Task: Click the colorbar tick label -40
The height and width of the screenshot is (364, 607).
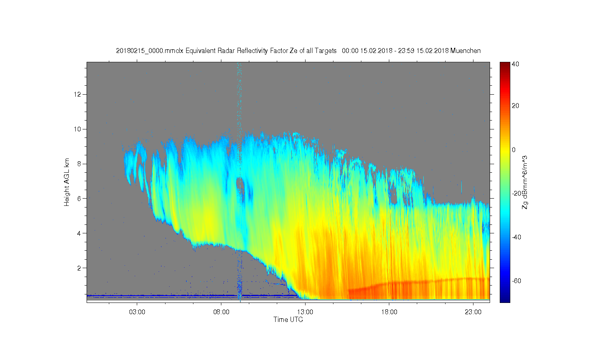Action: 516,237
